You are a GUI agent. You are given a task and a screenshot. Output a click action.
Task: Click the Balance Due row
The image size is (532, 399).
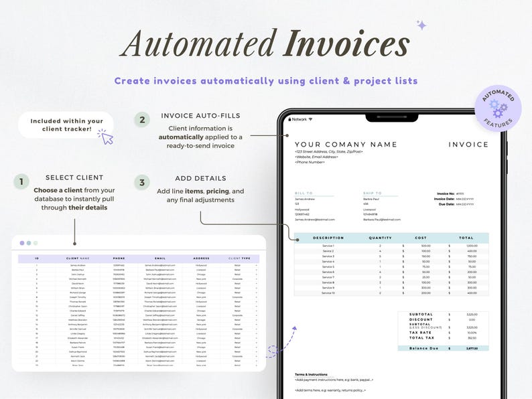443,349
